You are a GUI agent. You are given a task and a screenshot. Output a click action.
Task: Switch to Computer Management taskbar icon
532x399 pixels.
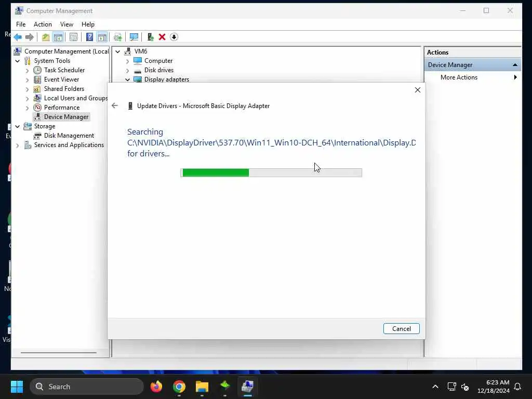pyautogui.click(x=248, y=387)
